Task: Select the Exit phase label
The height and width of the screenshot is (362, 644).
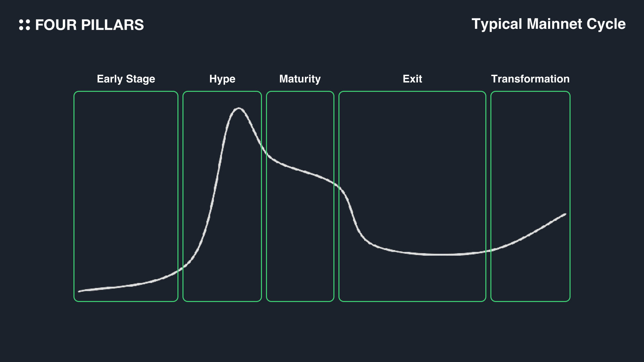Action: click(412, 79)
